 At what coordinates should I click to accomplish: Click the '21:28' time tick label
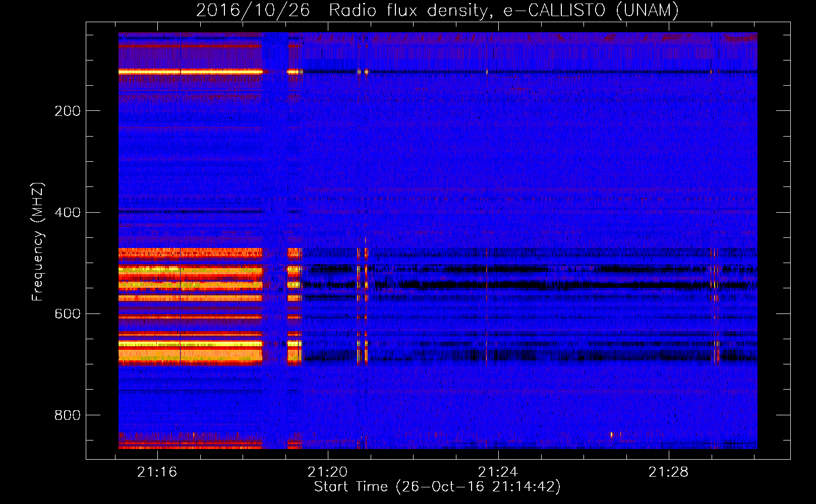click(669, 472)
